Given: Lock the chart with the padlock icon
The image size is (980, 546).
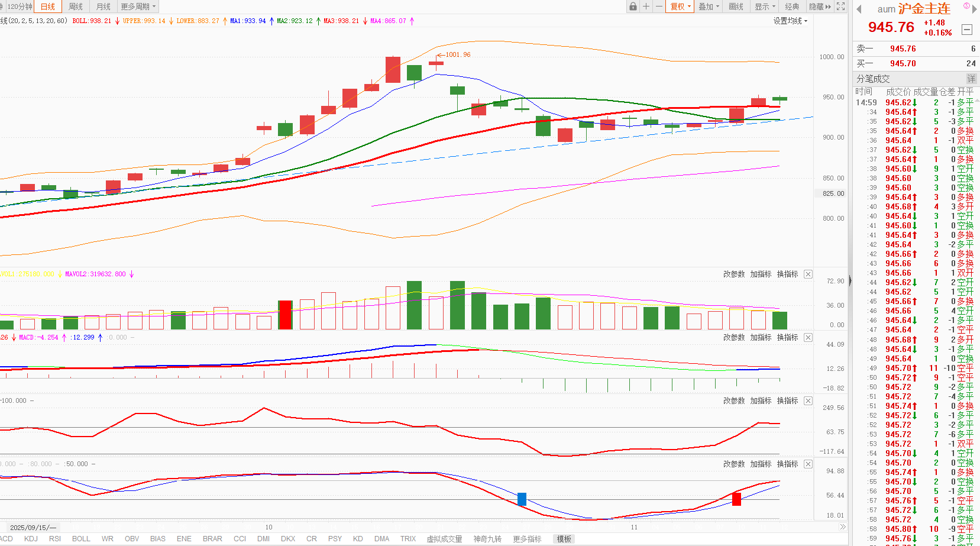Looking at the screenshot, I should point(633,7).
